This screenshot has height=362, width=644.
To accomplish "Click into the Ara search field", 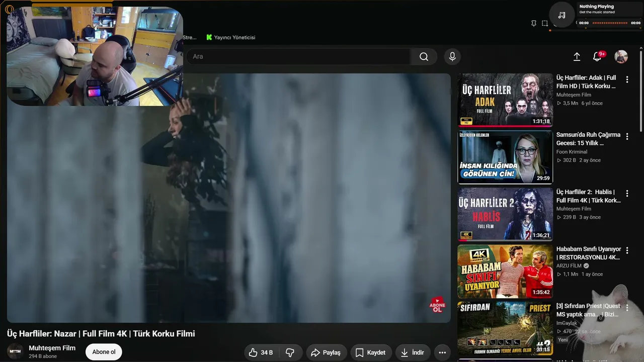I will tap(298, 57).
